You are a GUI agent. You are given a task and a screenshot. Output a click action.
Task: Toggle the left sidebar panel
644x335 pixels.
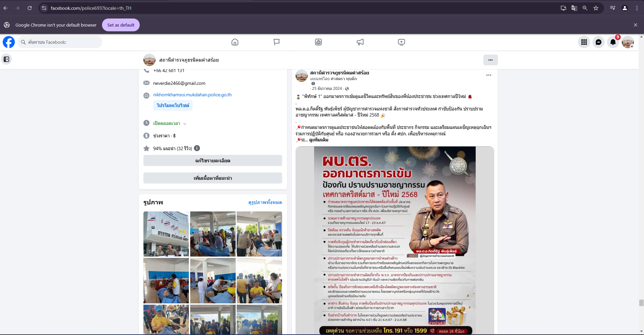click(x=6, y=59)
